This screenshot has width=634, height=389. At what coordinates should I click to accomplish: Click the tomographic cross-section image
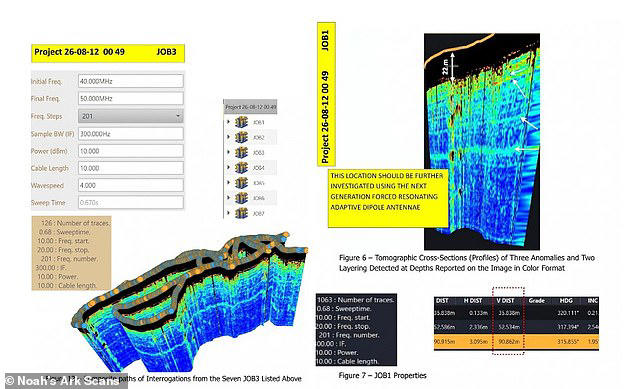click(482, 142)
